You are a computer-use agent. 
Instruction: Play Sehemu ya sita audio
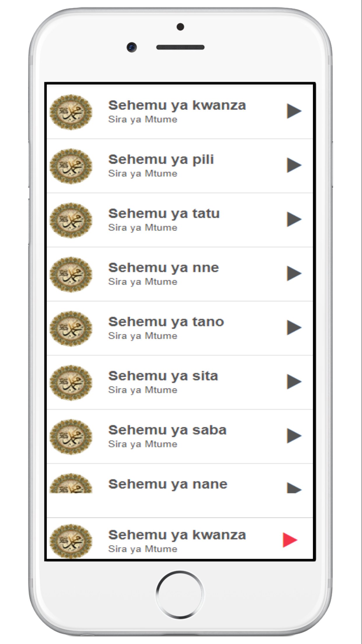(294, 381)
